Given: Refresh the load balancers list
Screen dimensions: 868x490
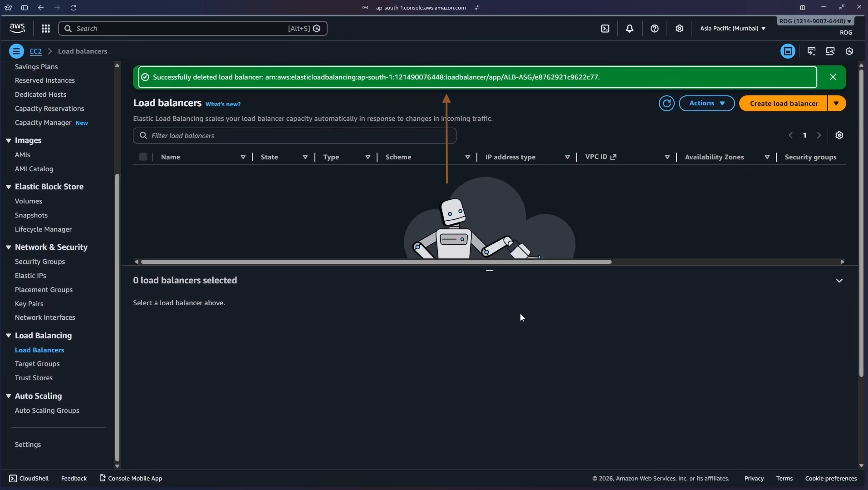Looking at the screenshot, I should click(666, 103).
